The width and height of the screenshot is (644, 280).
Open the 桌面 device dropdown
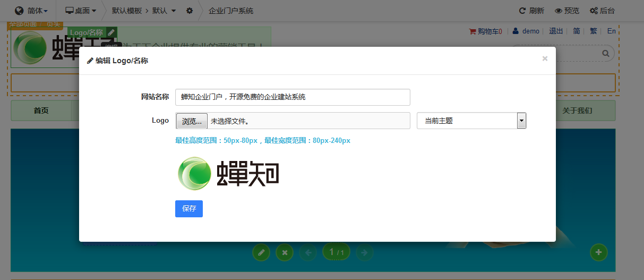click(81, 11)
